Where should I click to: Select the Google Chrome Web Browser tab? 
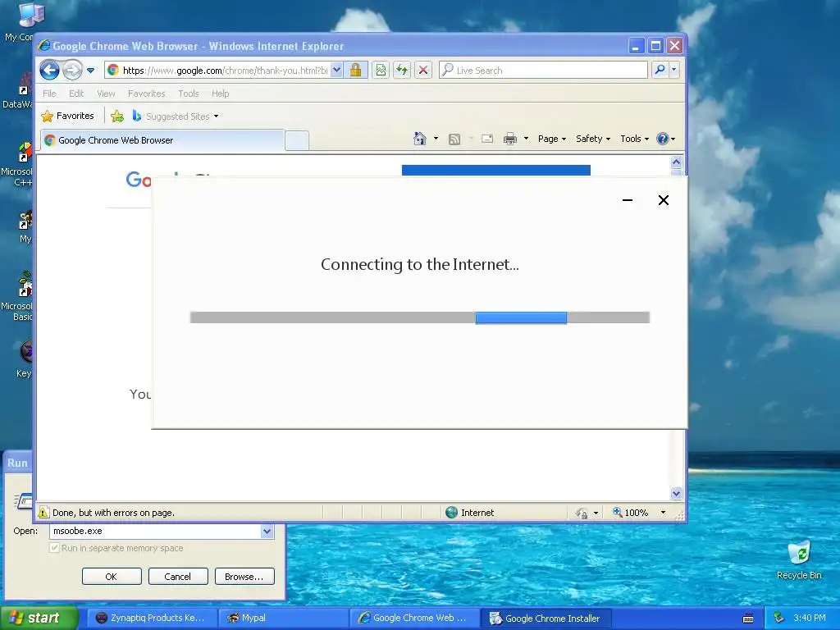click(x=162, y=140)
